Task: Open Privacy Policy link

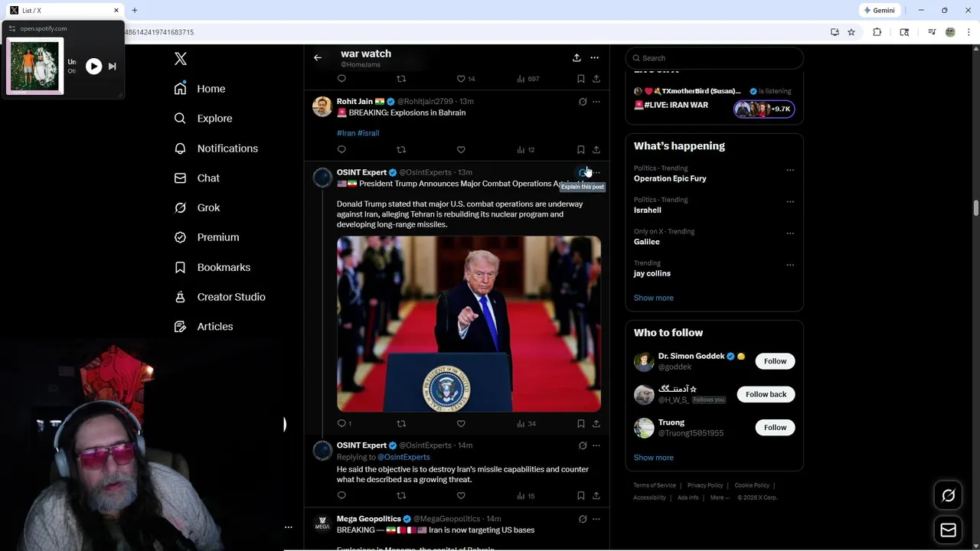Action: tap(705, 485)
